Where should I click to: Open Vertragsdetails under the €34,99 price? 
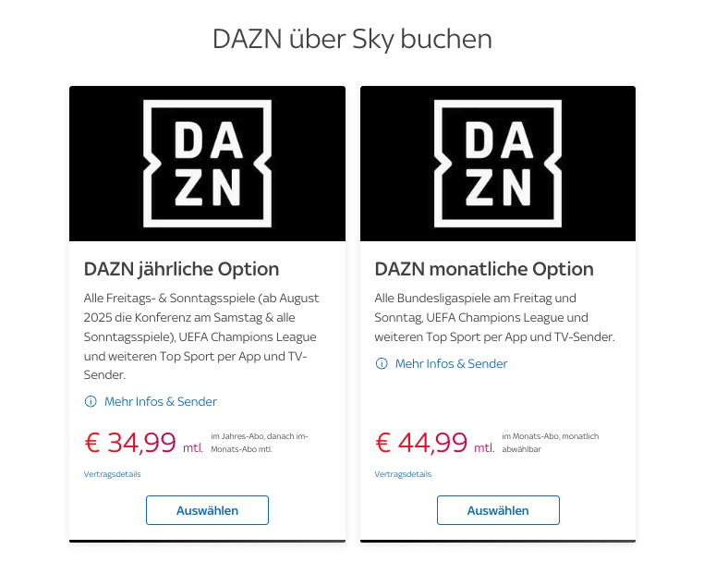coord(113,474)
